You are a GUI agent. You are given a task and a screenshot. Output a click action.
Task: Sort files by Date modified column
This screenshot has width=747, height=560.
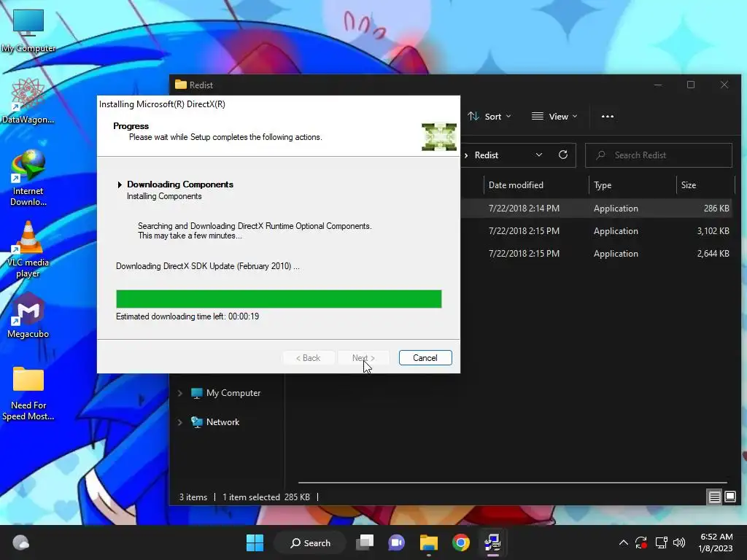(x=535, y=184)
